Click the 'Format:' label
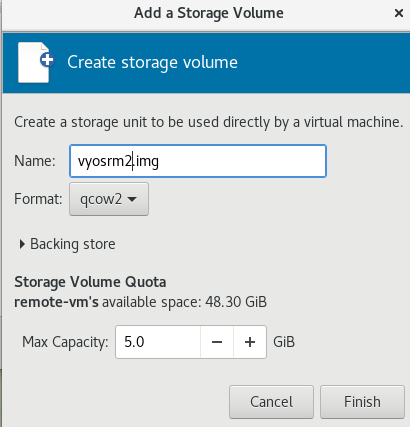 [38, 199]
